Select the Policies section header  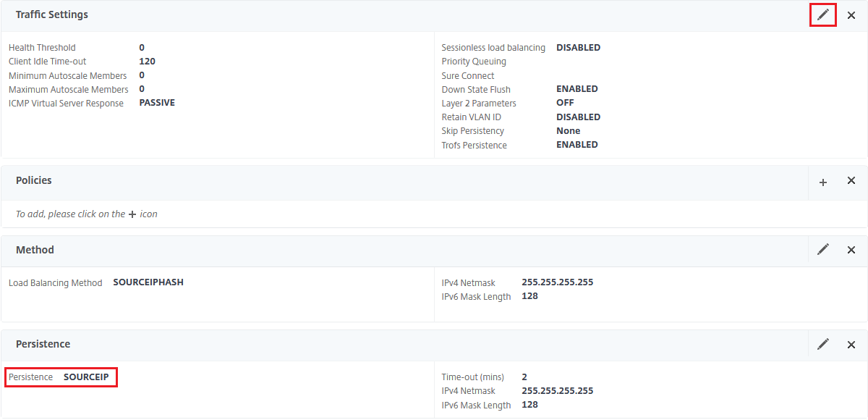click(34, 180)
